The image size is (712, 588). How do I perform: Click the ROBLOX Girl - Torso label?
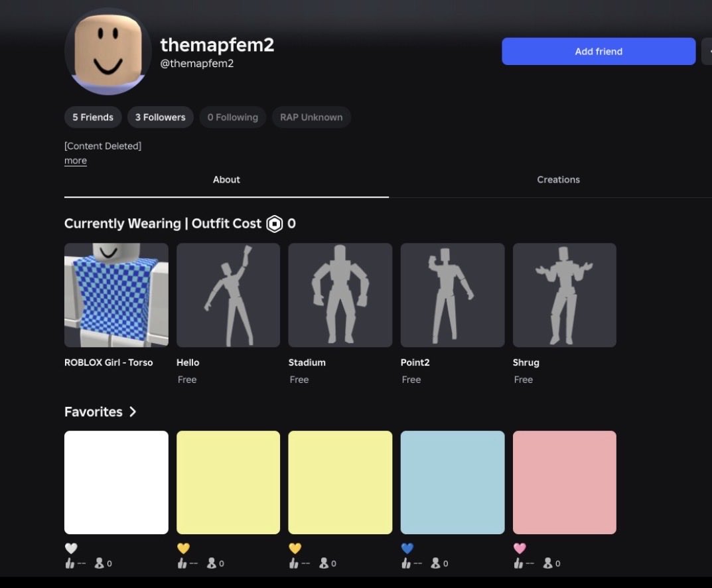(x=109, y=362)
